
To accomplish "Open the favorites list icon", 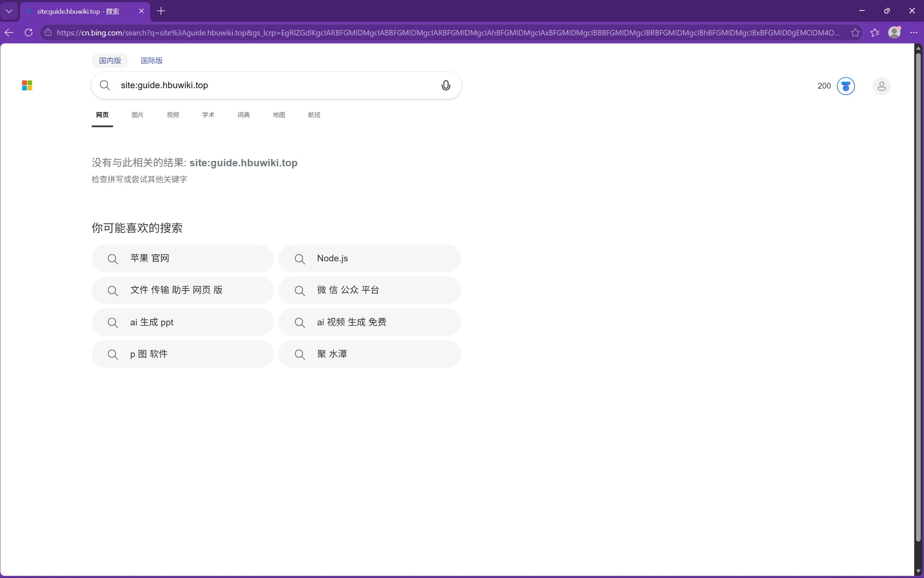I will [x=875, y=33].
